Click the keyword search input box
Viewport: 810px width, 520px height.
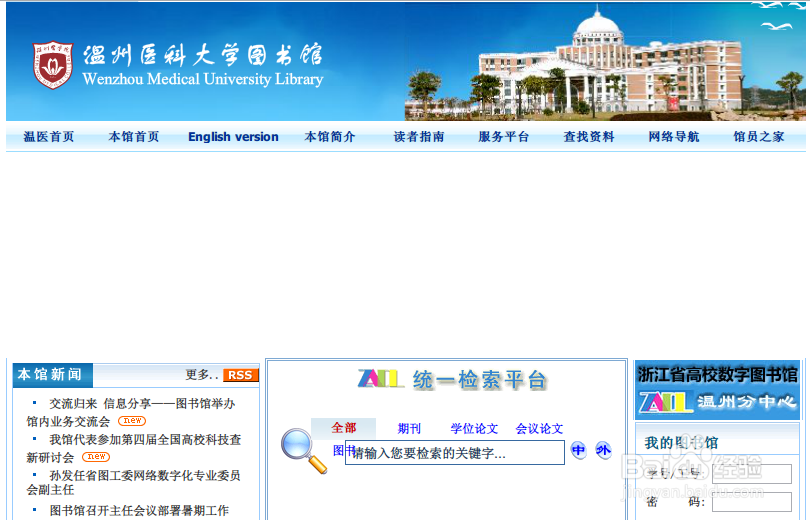point(455,453)
